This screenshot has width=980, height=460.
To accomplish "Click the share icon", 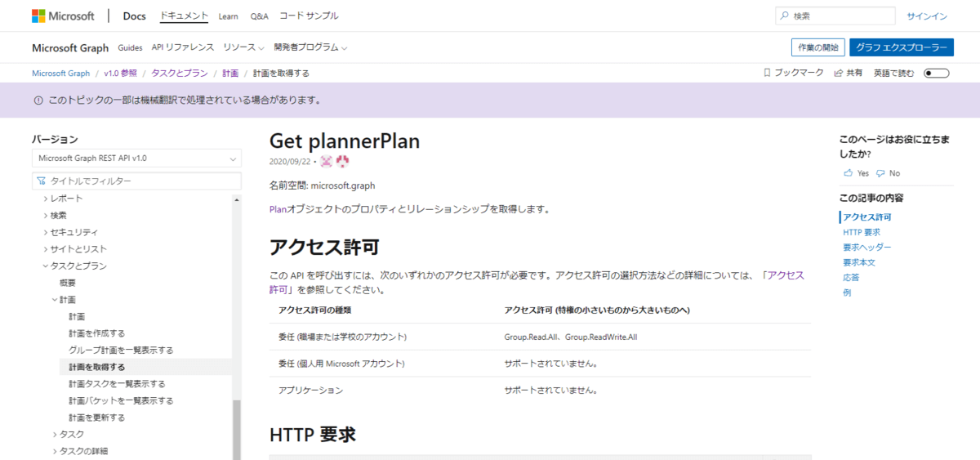I will (838, 73).
